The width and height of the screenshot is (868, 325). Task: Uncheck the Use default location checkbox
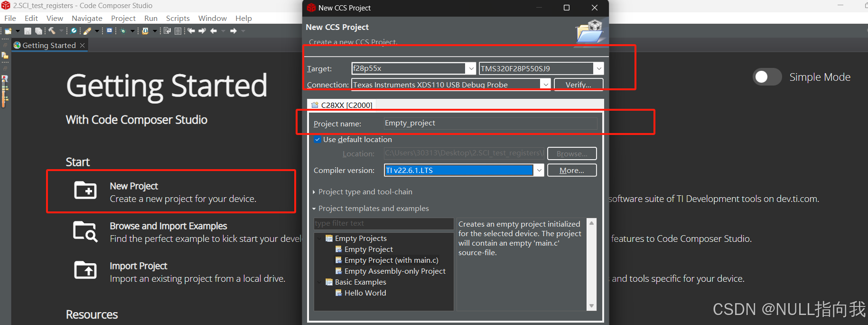(317, 140)
